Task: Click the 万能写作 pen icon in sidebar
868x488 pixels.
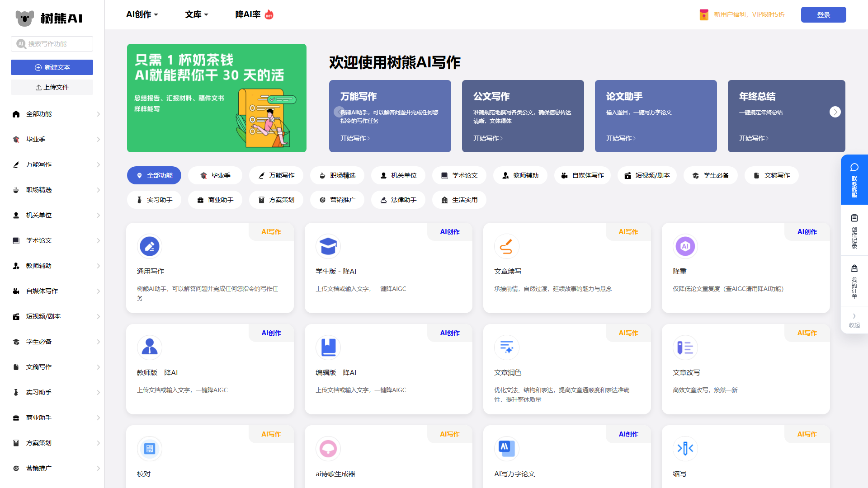Action: 16,164
